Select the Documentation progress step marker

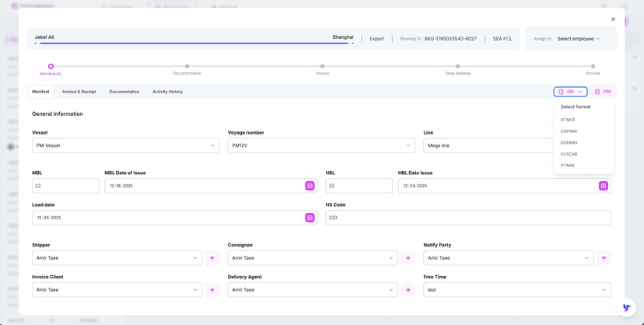[187, 66]
